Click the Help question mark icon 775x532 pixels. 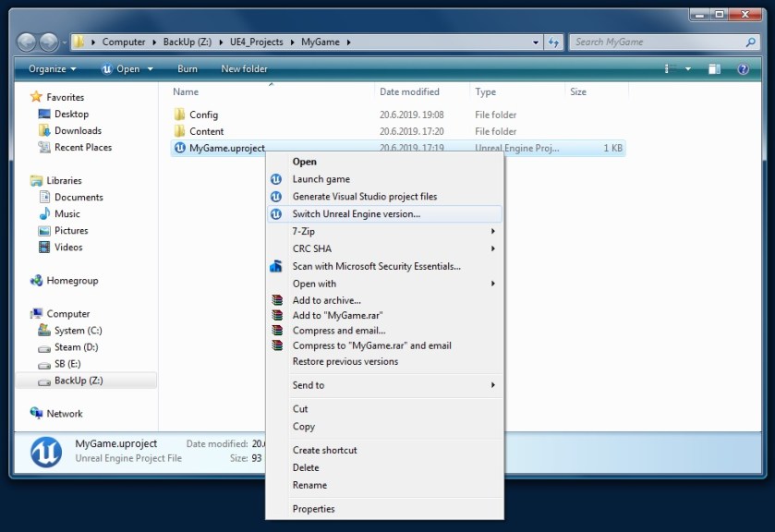743,69
